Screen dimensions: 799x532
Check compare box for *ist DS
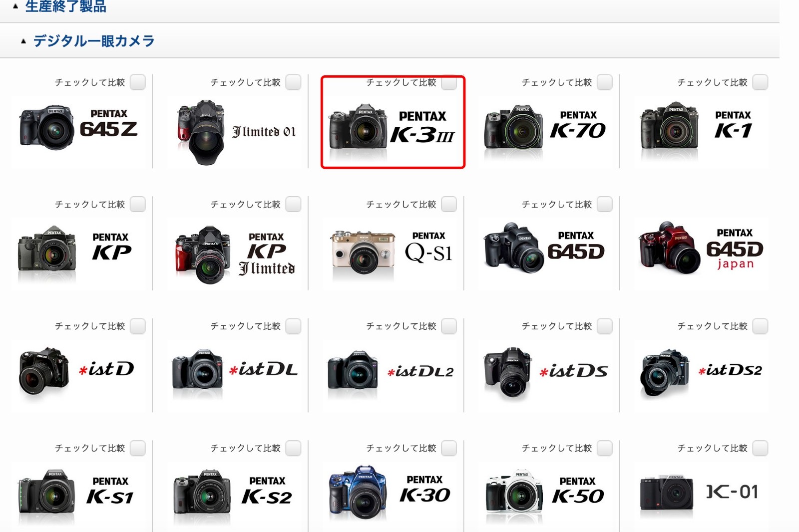[605, 326]
